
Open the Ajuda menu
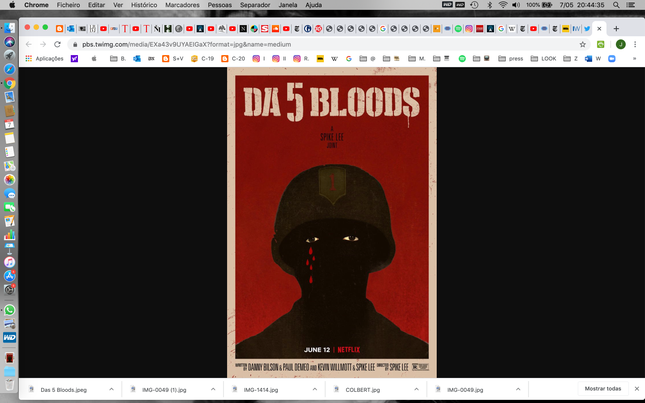(x=313, y=5)
